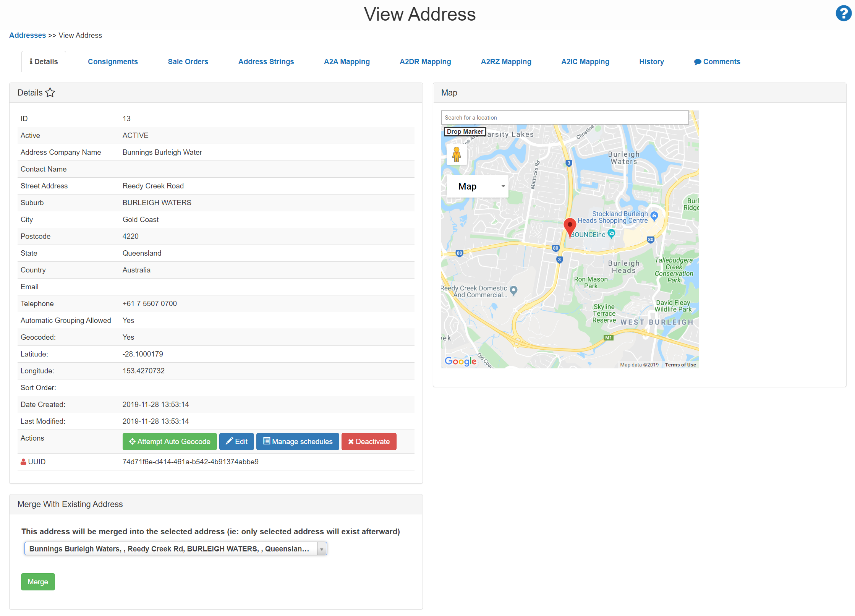Switch to the History tab
Viewport: 855px width, 616px height.
(651, 62)
